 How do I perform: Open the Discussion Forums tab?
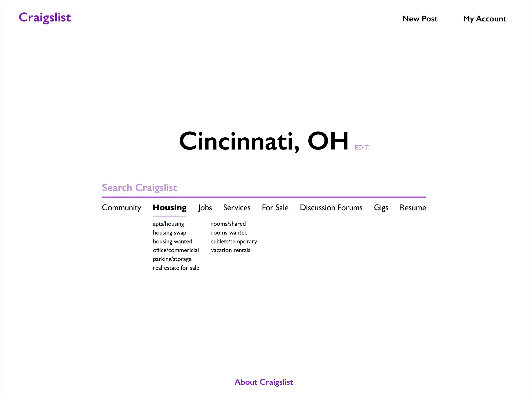(x=331, y=207)
